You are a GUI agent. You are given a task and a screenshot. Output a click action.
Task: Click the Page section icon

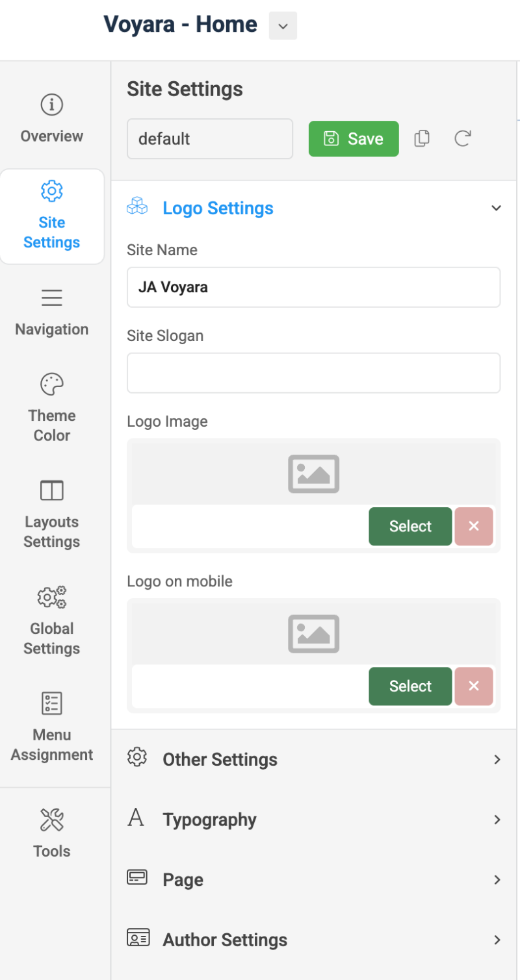pos(136,879)
